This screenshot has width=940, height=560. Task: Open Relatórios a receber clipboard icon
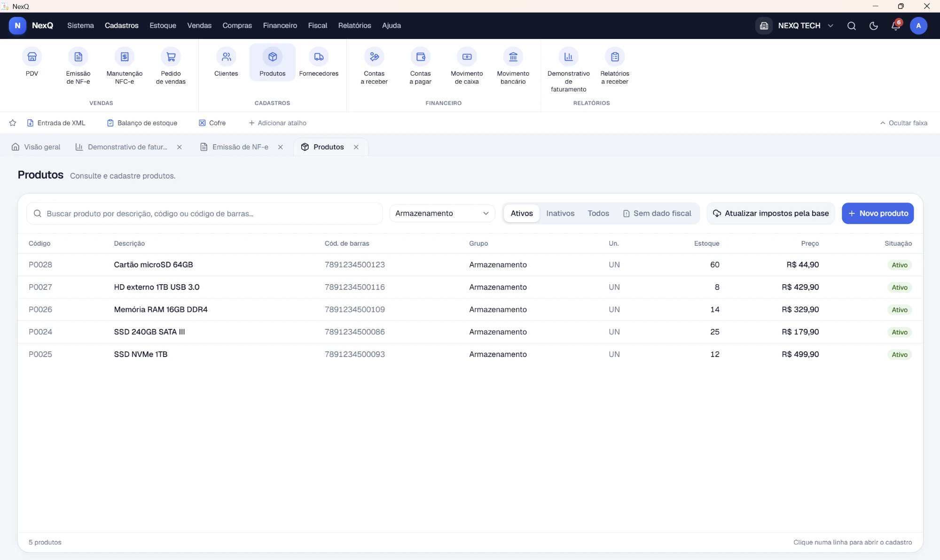[615, 57]
